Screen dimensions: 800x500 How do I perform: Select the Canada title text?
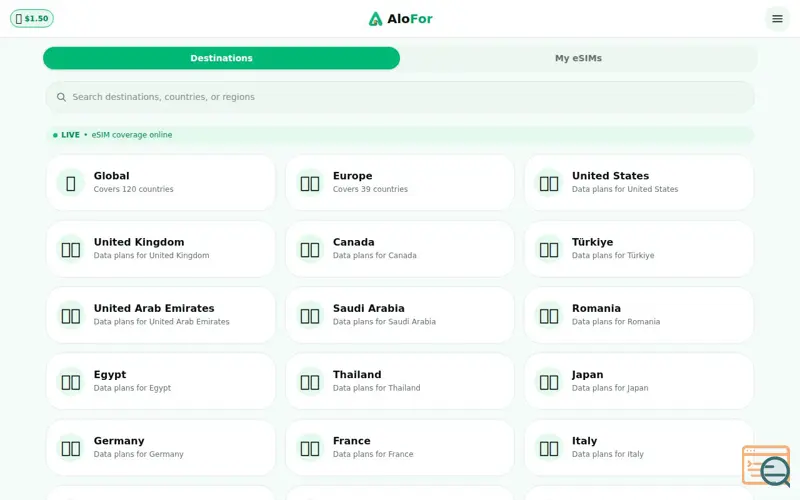(x=354, y=242)
